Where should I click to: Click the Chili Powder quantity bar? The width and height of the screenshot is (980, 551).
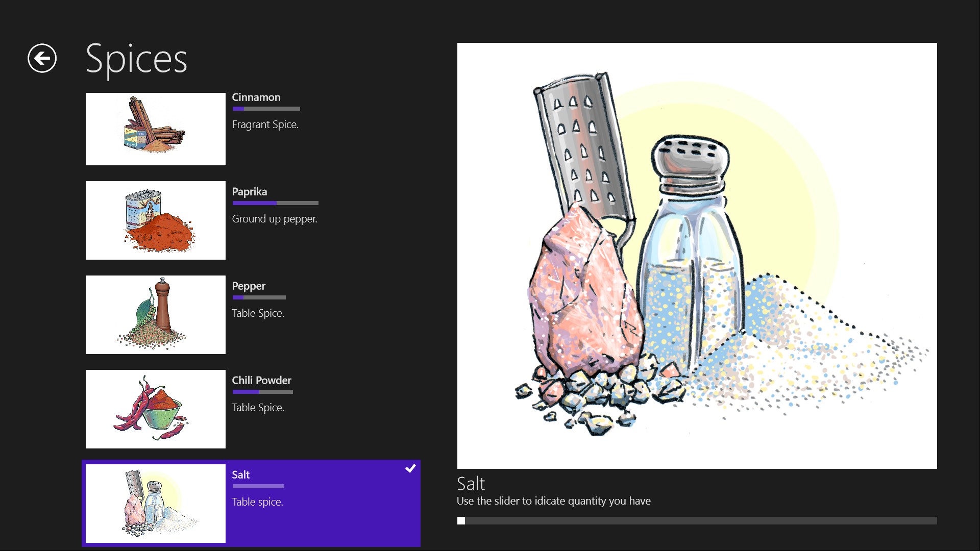click(262, 392)
